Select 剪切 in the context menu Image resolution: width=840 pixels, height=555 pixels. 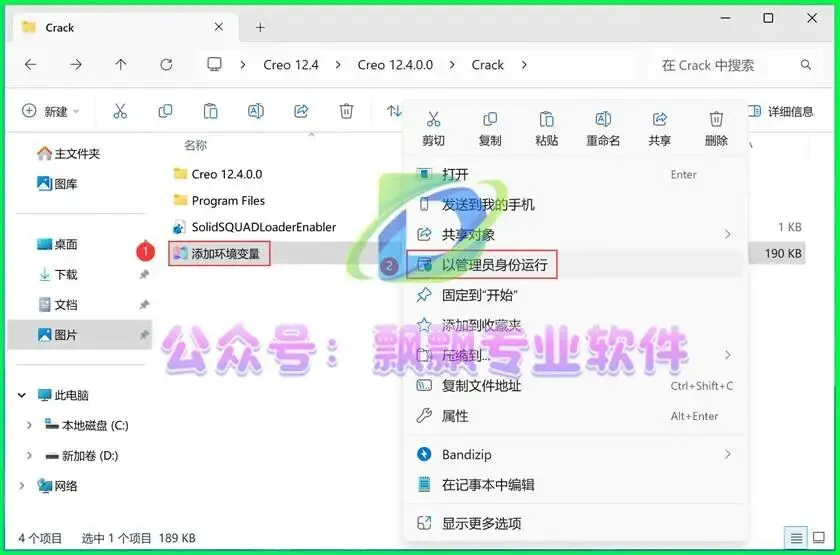(x=433, y=129)
